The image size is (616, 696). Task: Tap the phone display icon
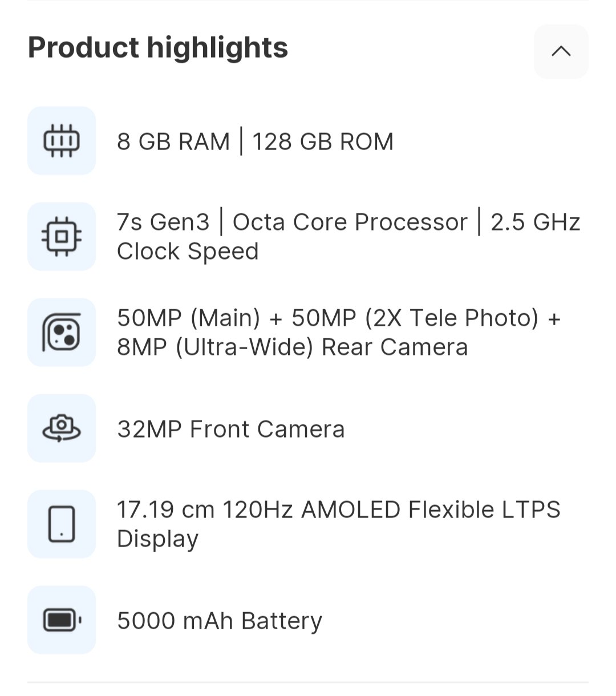click(62, 524)
